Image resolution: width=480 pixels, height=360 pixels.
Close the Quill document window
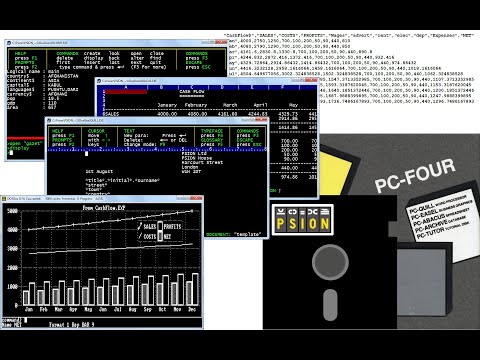coord(261,120)
